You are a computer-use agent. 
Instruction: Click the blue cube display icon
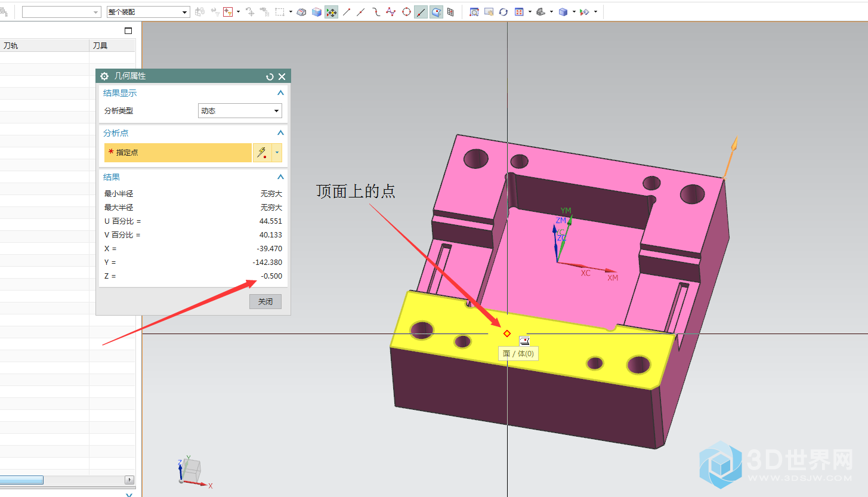563,12
